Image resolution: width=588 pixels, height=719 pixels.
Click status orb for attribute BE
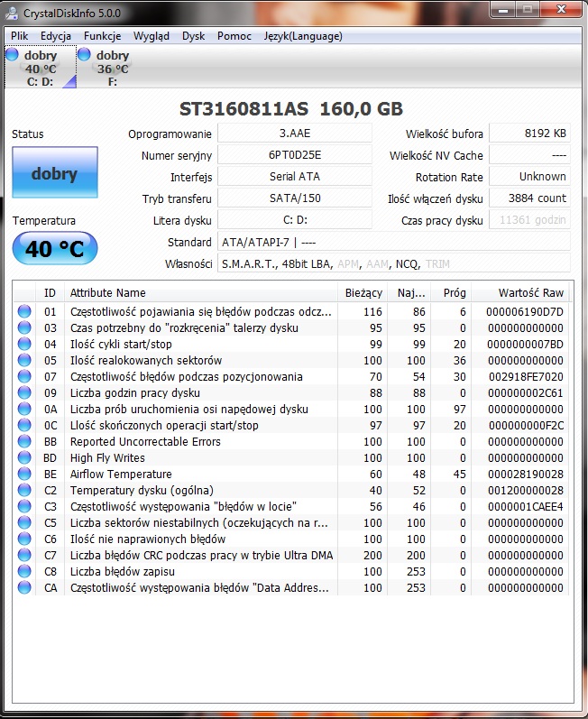[24, 474]
